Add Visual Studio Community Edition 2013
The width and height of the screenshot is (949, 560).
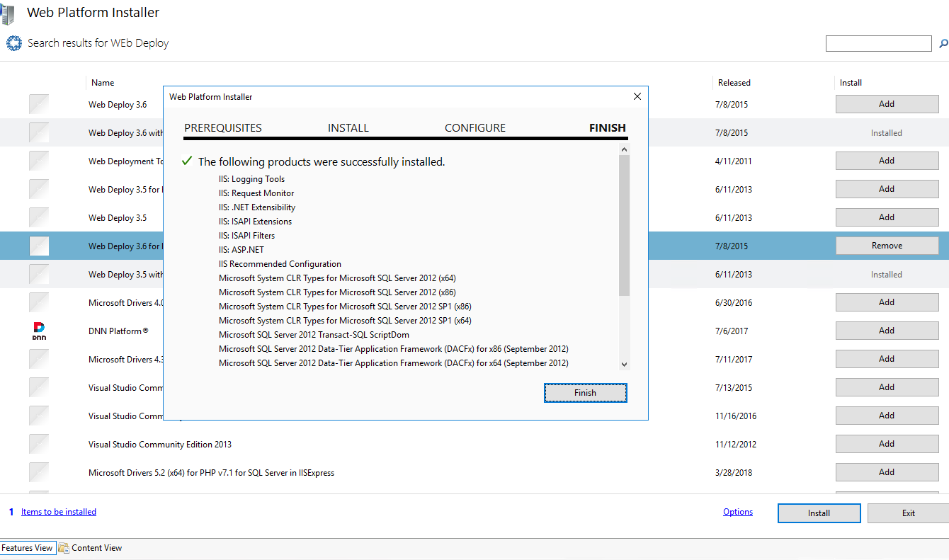(887, 444)
